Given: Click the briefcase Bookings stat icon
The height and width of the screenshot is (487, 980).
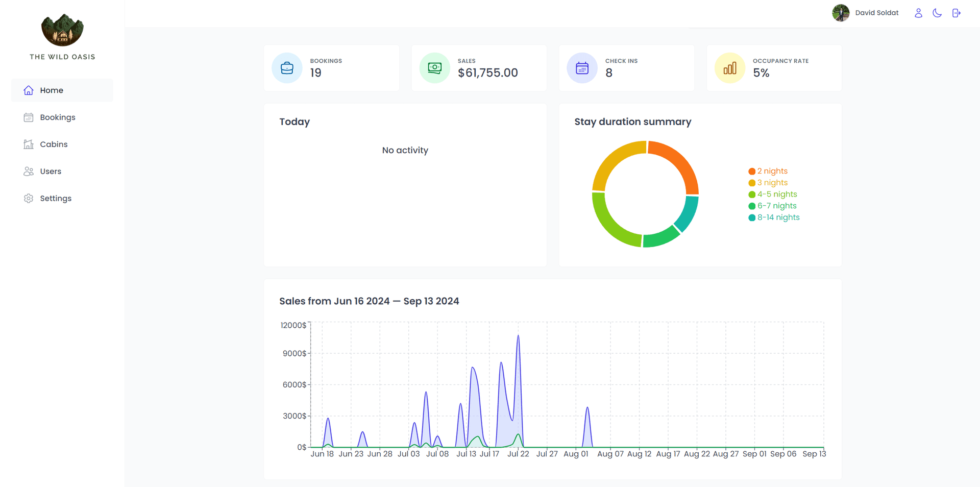Looking at the screenshot, I should 287,68.
